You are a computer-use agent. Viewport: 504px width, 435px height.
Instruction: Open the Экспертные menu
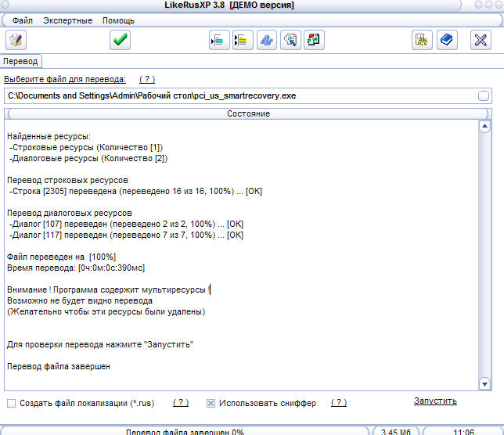tap(68, 20)
